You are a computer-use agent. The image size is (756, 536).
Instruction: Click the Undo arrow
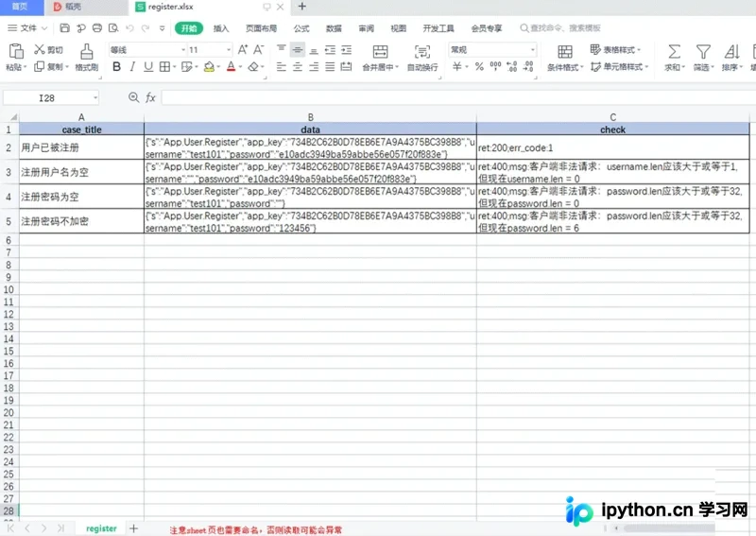[x=129, y=28]
